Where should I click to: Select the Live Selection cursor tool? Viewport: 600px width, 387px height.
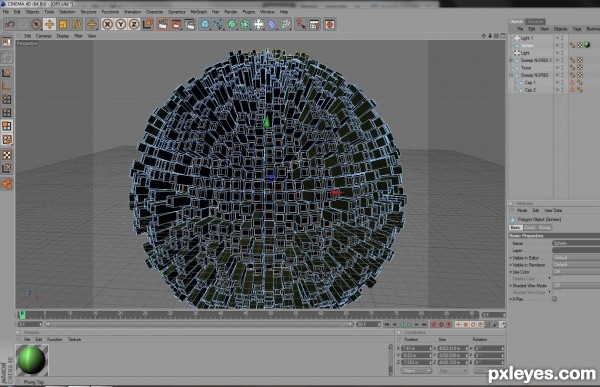36,24
